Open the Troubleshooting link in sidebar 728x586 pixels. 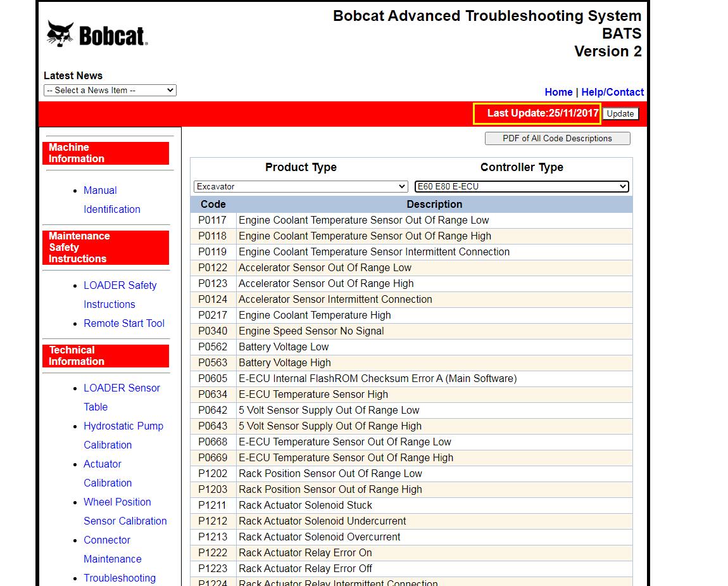[x=119, y=578]
